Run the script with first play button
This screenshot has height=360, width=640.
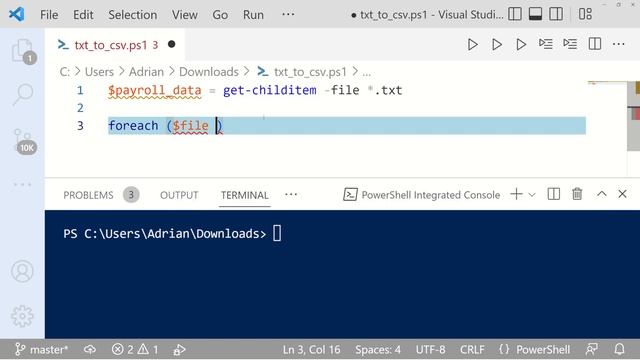coord(472,44)
